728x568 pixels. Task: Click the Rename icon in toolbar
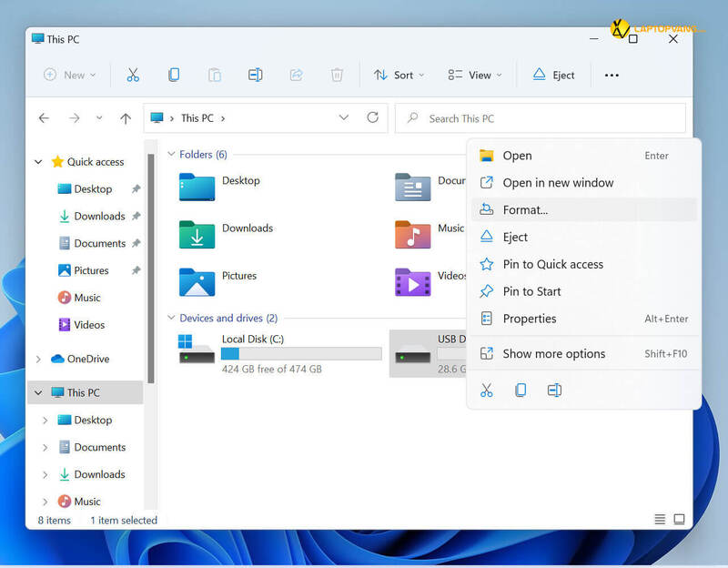coord(256,75)
